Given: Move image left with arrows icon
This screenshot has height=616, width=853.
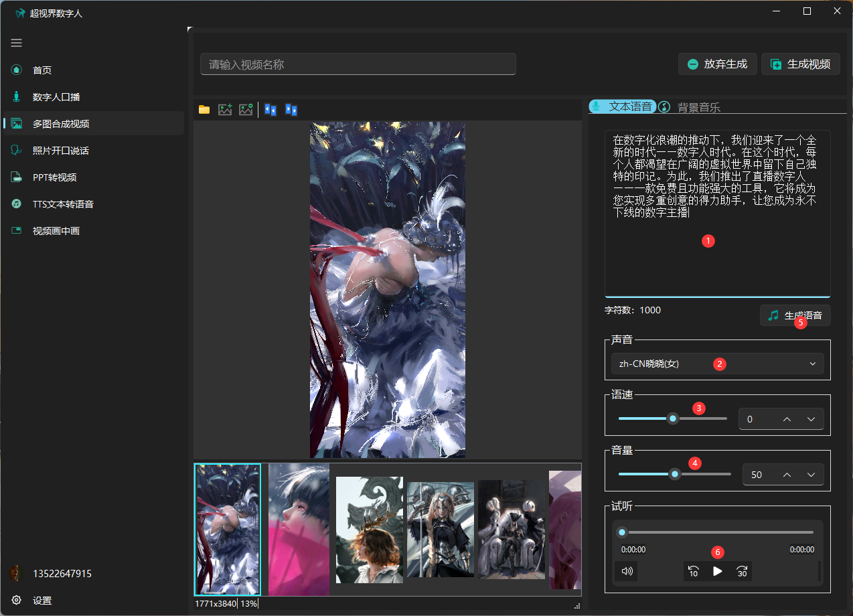Looking at the screenshot, I should [x=270, y=109].
